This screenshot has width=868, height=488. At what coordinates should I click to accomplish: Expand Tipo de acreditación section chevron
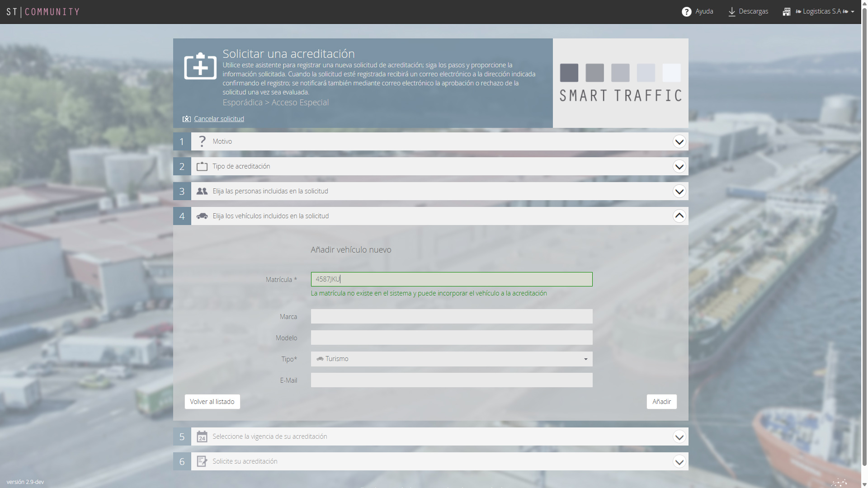679,166
